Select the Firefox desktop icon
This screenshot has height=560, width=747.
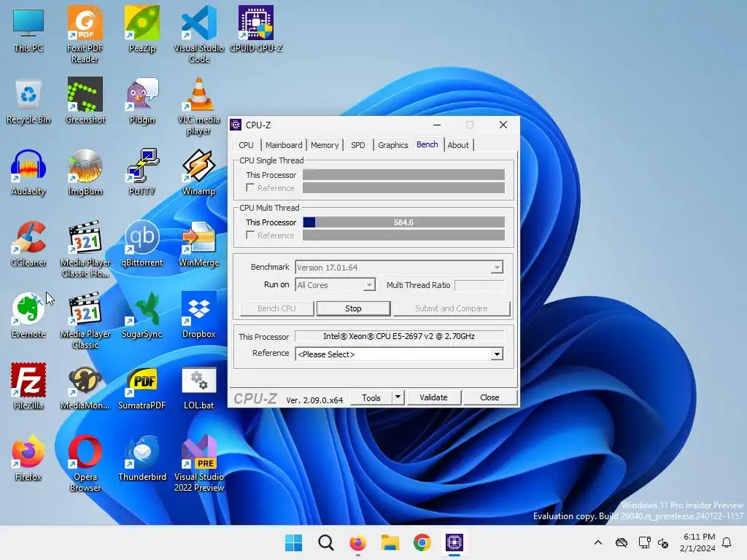28,459
